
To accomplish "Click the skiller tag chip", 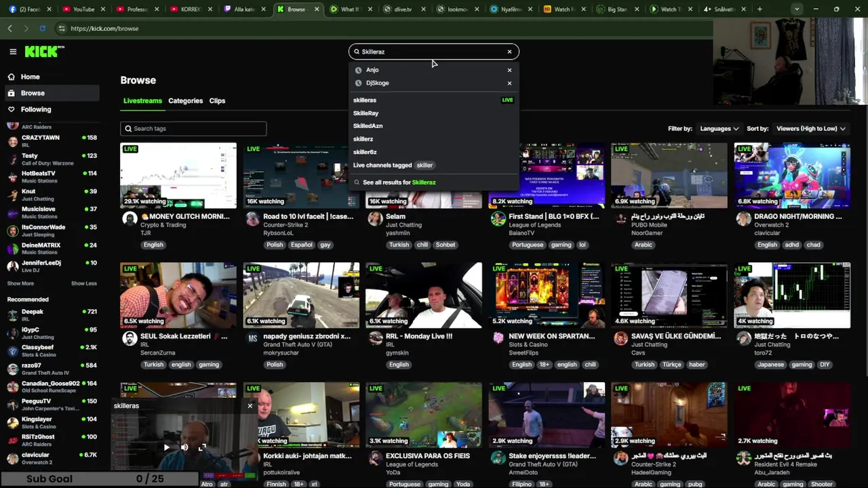I will 425,165.
